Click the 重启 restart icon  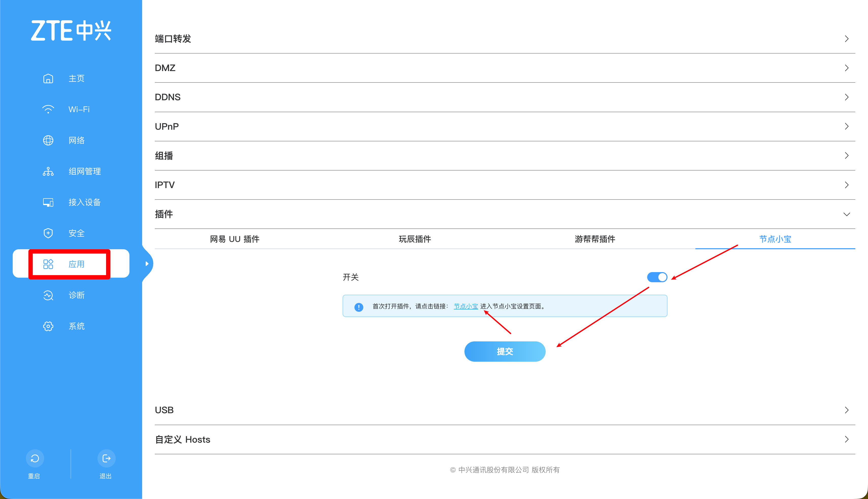[35, 458]
